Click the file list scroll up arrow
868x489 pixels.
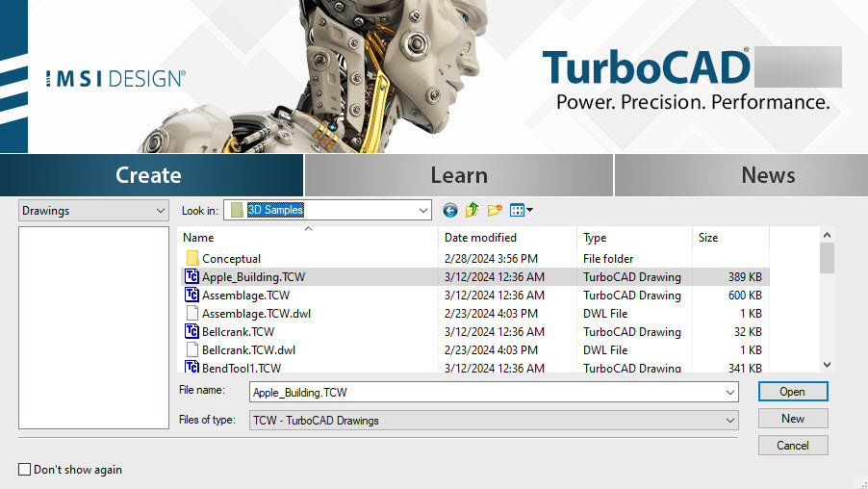(x=827, y=235)
